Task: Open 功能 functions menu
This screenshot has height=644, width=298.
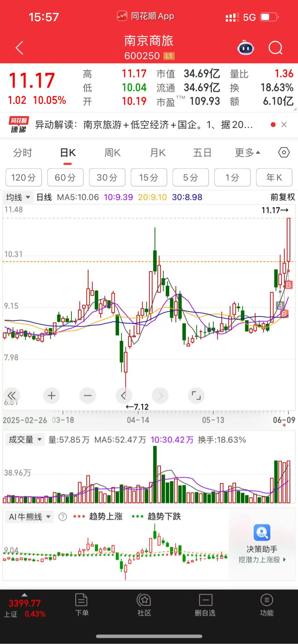Action: (267, 604)
